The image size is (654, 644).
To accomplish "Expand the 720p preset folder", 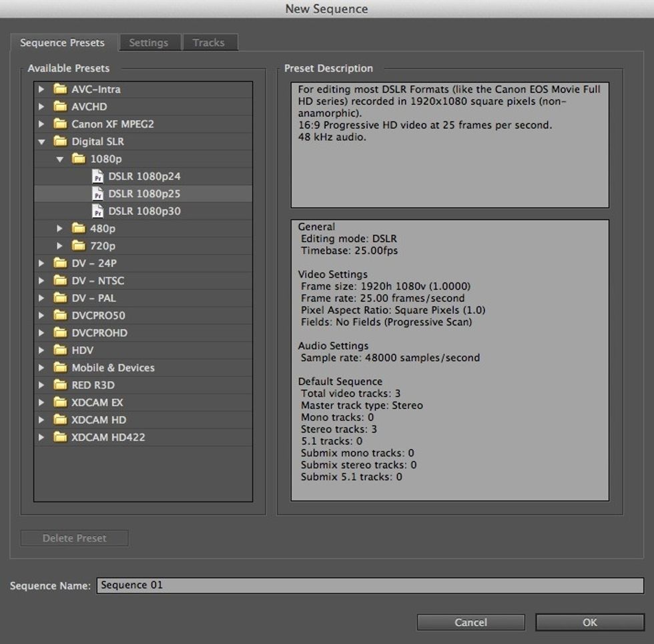I will [60, 246].
